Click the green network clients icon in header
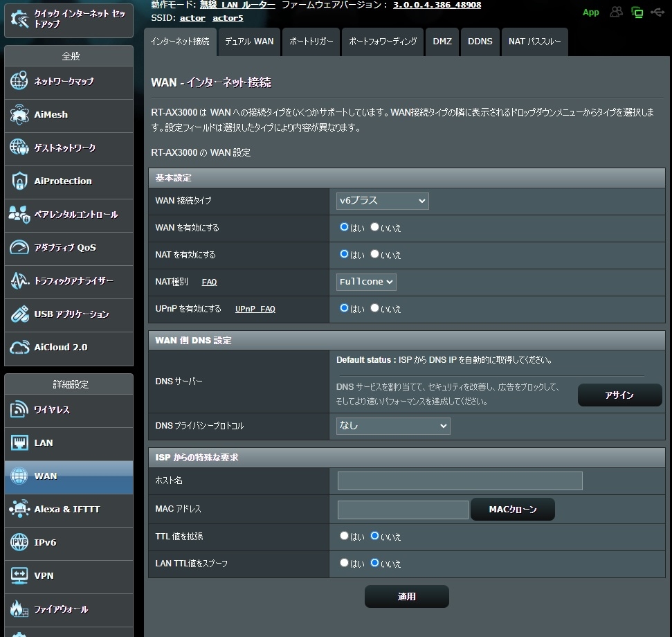The image size is (672, 637). (637, 12)
